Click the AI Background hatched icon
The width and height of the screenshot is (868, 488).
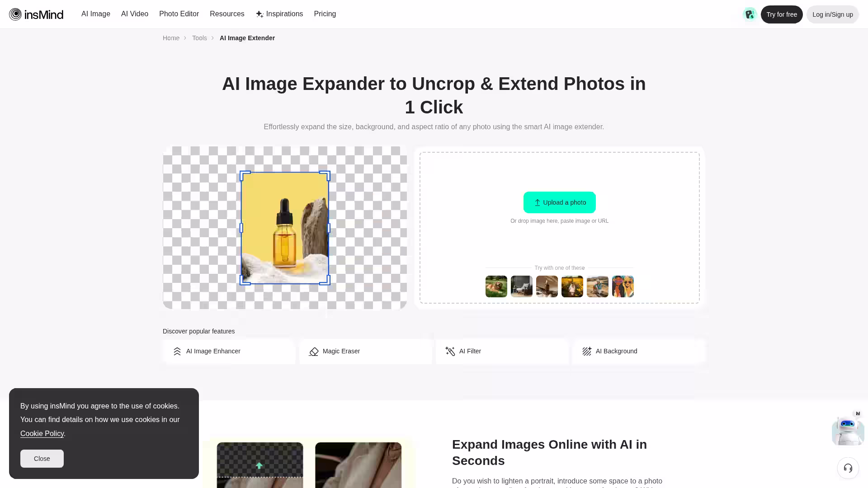pos(587,352)
